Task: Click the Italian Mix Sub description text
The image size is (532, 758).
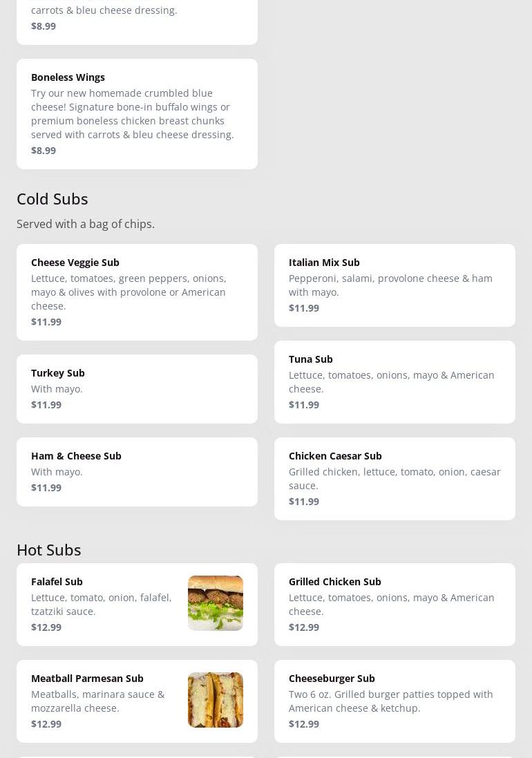Action: (x=390, y=285)
